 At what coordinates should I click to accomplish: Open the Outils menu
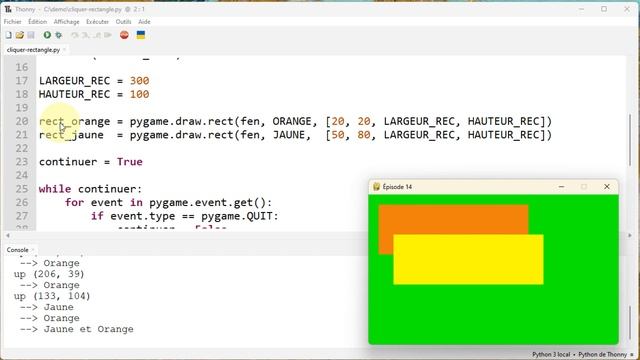pyautogui.click(x=123, y=22)
